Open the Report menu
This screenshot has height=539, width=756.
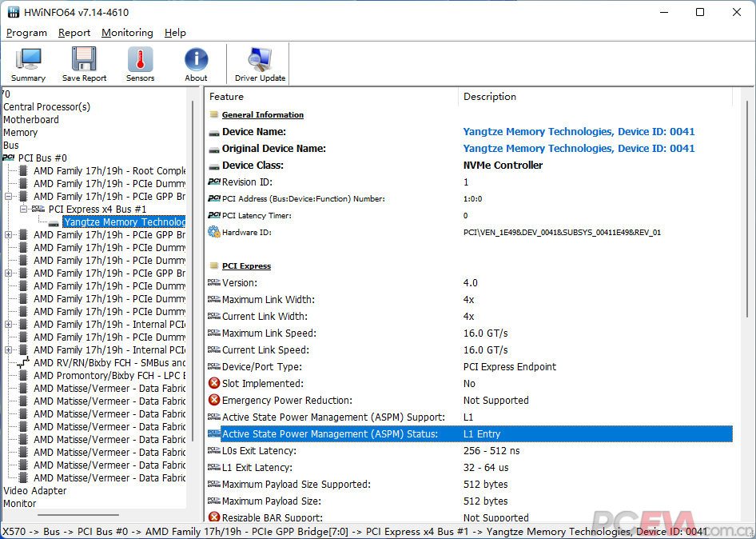[x=74, y=33]
